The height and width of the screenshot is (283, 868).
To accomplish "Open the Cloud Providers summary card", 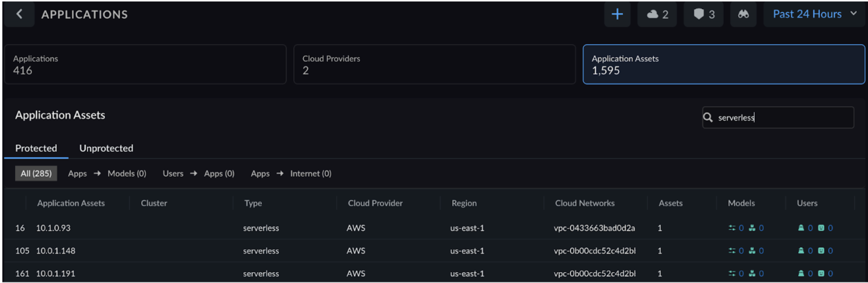I will pos(434,64).
